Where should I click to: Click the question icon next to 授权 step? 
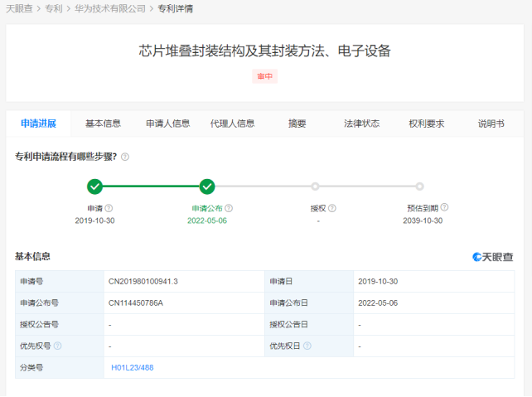[332, 208]
